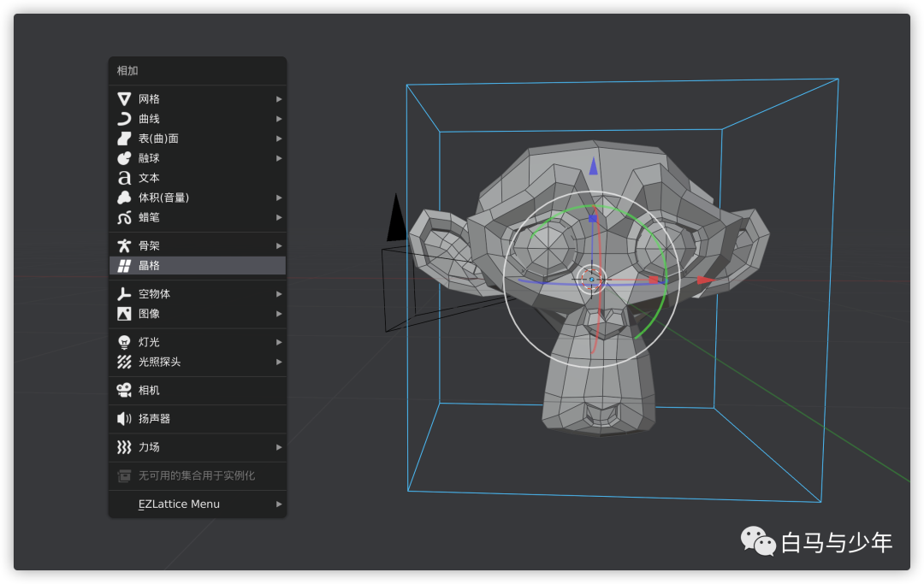The height and width of the screenshot is (584, 924).
Task: Expand the 骨架 submenu arrow
Action: point(279,246)
